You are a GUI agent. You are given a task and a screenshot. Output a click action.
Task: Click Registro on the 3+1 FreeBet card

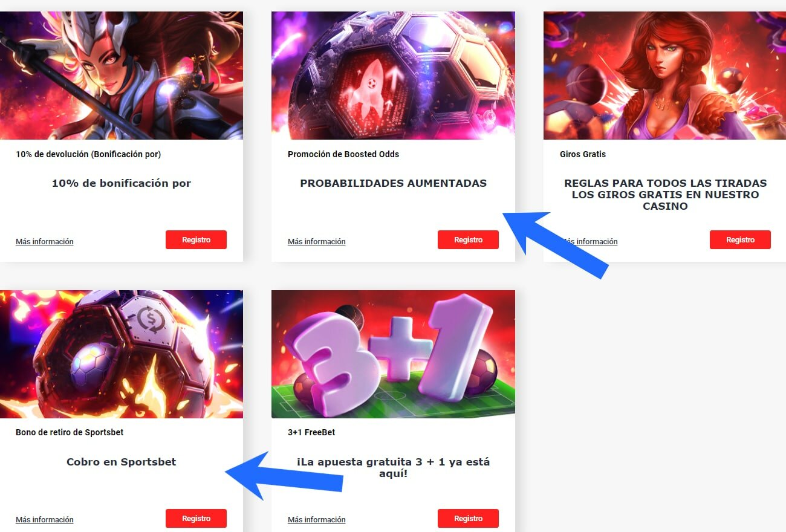point(468,518)
